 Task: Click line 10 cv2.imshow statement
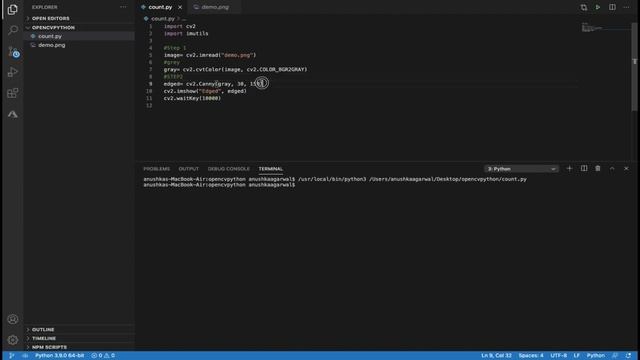coord(205,91)
